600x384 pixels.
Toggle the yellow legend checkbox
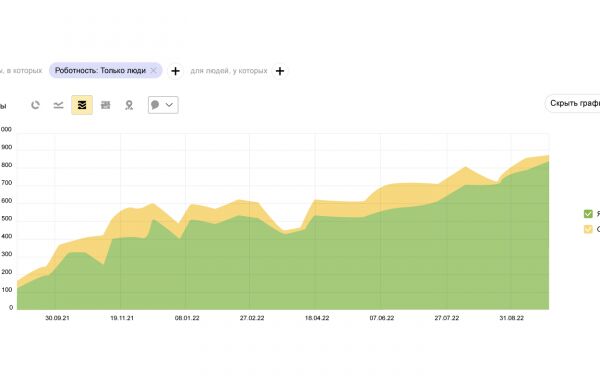point(588,229)
